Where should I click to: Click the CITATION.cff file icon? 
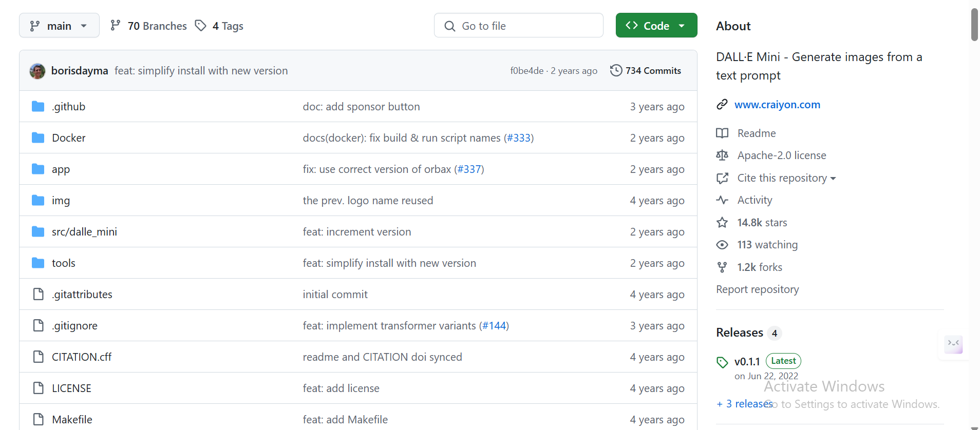[38, 357]
